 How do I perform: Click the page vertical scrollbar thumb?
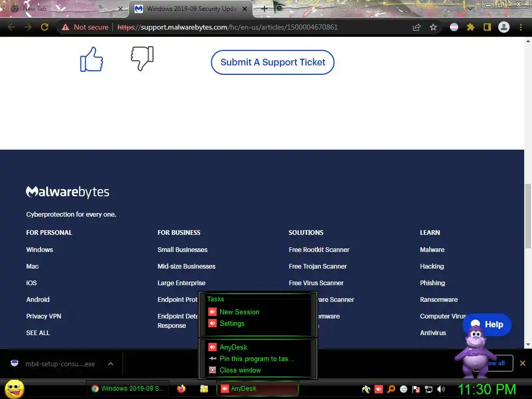(x=528, y=216)
